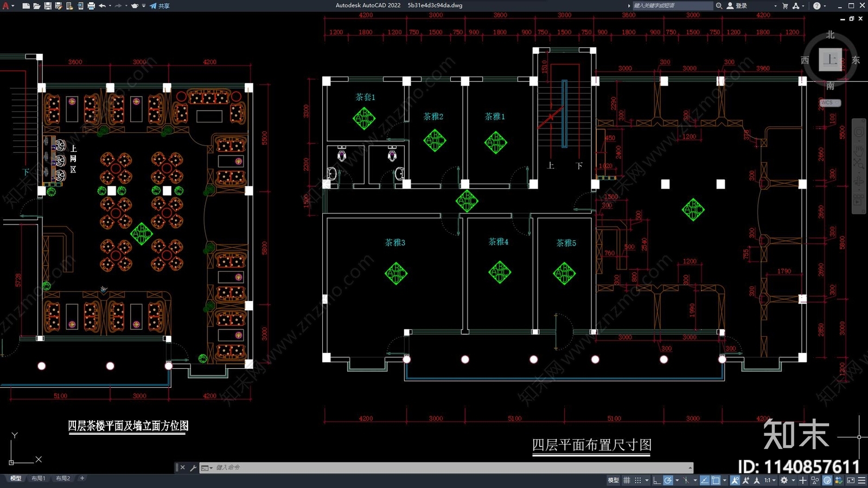Toggle Polar tracking in status bar
This screenshot has width=868, height=488.
pyautogui.click(x=668, y=480)
